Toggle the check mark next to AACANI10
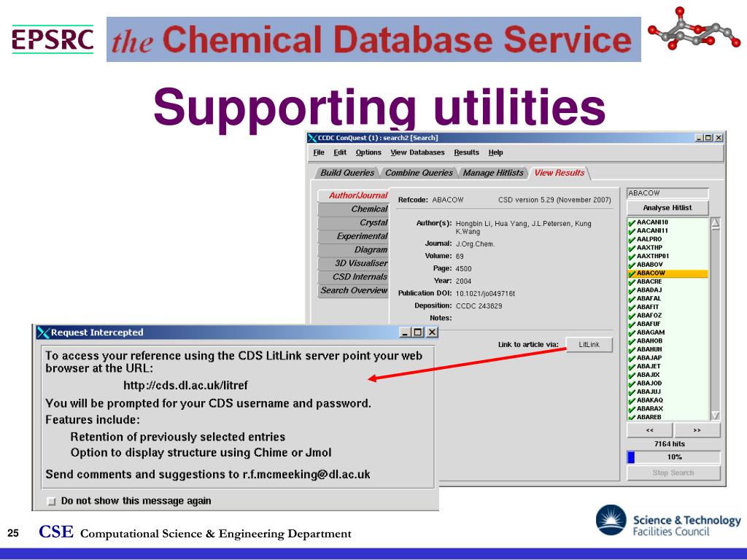The width and height of the screenshot is (747, 560). pyautogui.click(x=632, y=222)
